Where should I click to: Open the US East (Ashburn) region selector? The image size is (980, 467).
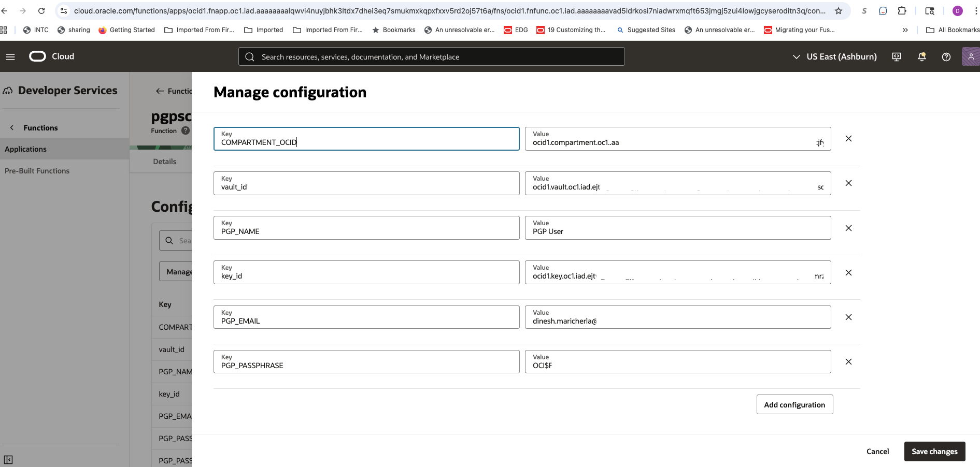coord(833,56)
